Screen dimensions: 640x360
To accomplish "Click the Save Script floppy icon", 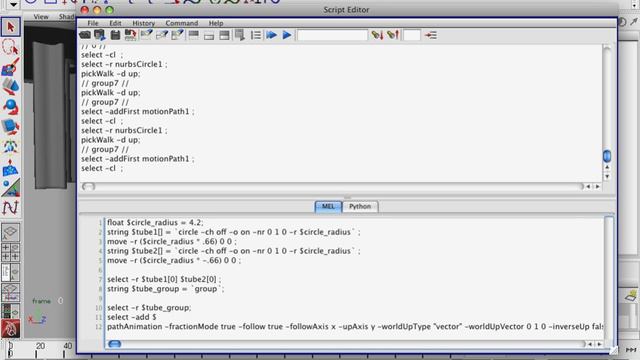I will 116,35.
